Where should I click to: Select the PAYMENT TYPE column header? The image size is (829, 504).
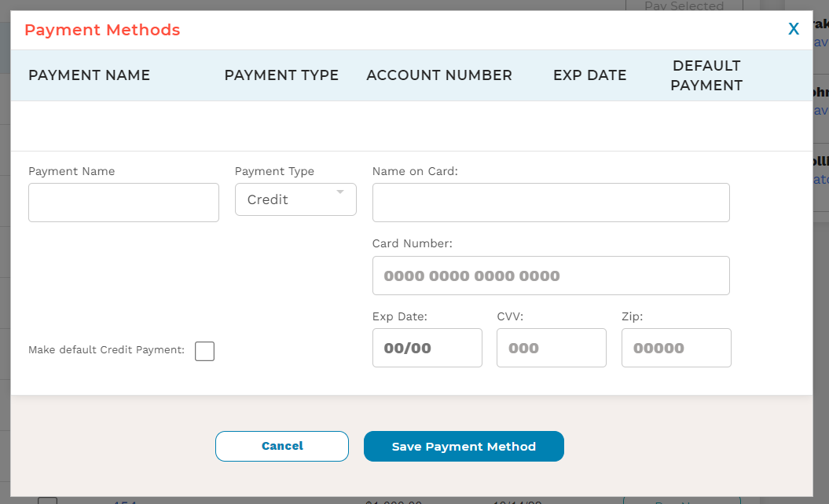point(281,75)
